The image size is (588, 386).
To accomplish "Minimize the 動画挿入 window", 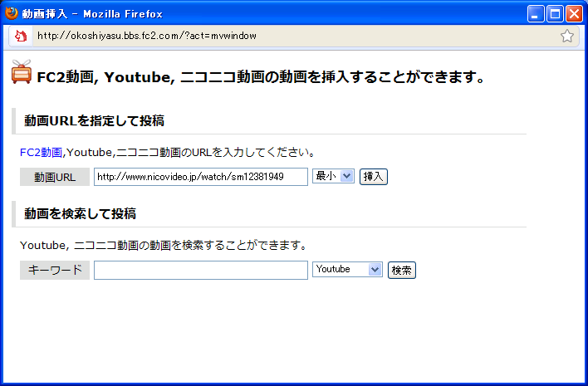I will click(536, 13).
